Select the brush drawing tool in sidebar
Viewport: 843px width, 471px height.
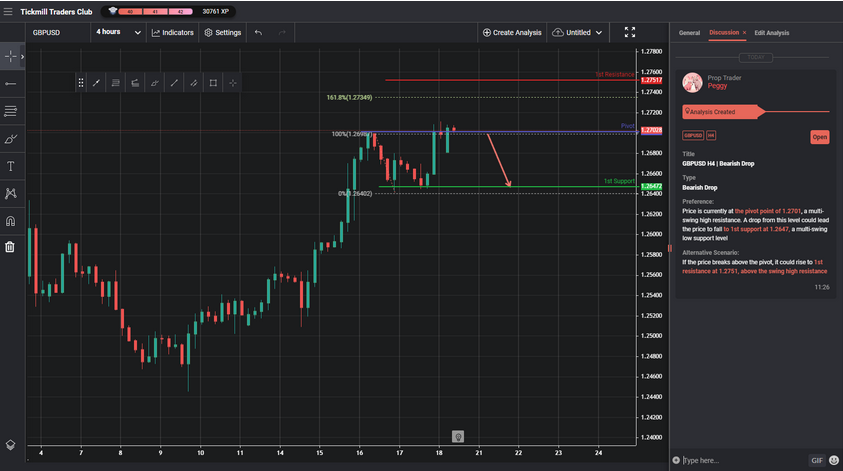click(x=10, y=139)
